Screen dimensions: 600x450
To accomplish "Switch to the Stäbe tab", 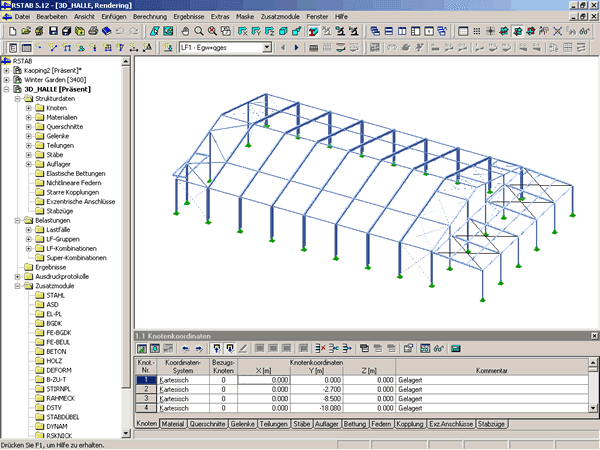I will click(x=301, y=424).
